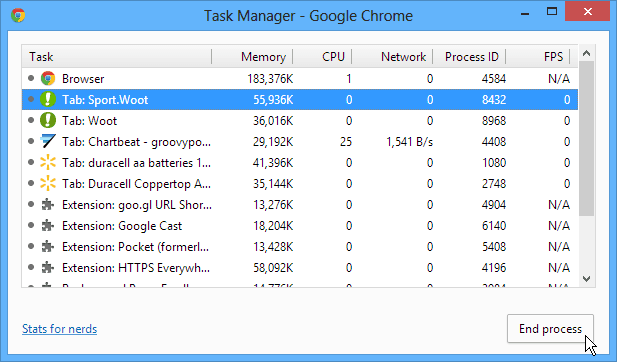
Task: Maximize the Task Manager window
Action: [552, 12]
